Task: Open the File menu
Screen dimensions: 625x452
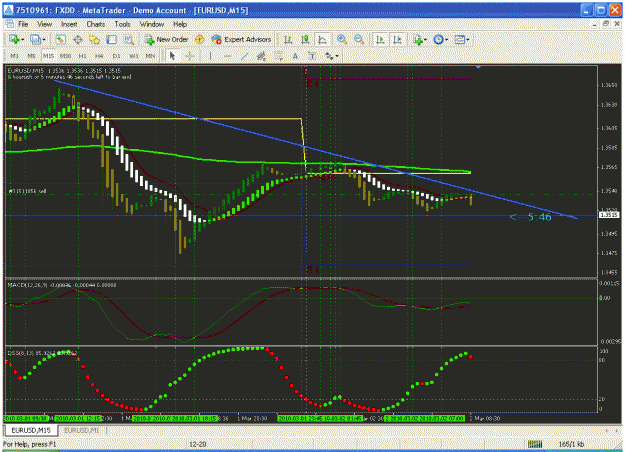Action: [x=24, y=24]
